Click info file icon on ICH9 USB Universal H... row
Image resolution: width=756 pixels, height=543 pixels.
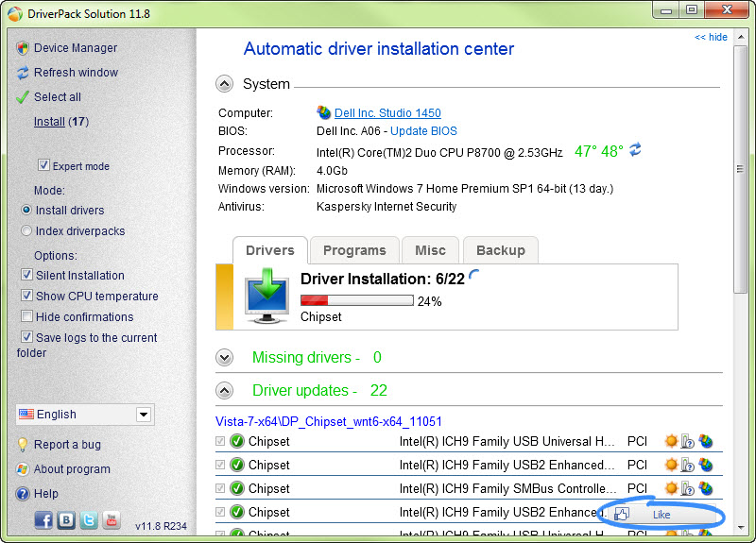coord(688,441)
